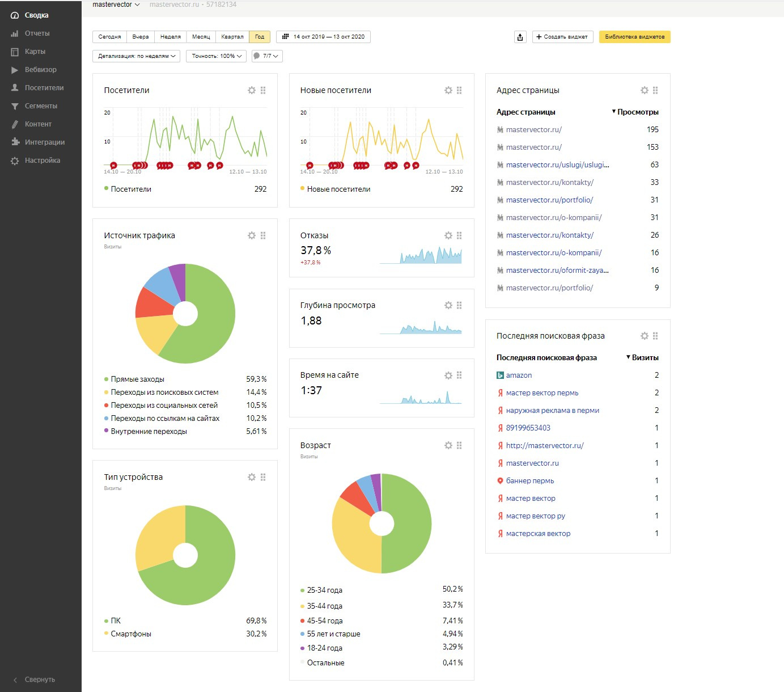Viewport: 784px width, 692px height.
Task: Open settings gear on Посетители widget
Action: [x=252, y=90]
